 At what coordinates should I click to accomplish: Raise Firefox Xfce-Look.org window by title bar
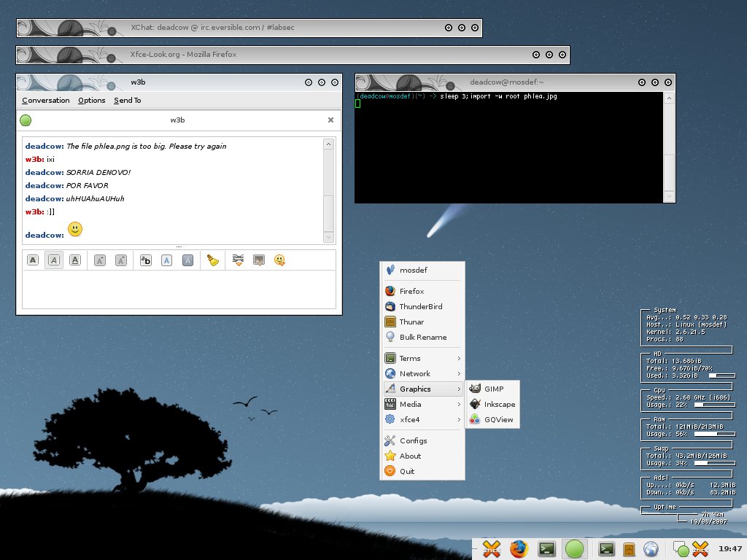[x=293, y=55]
